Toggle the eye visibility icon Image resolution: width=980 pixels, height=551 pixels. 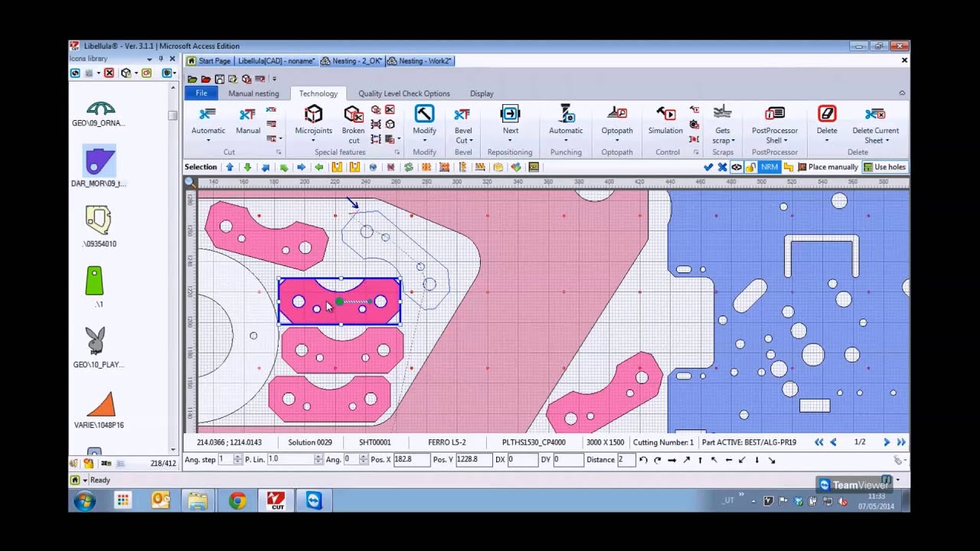tap(737, 167)
